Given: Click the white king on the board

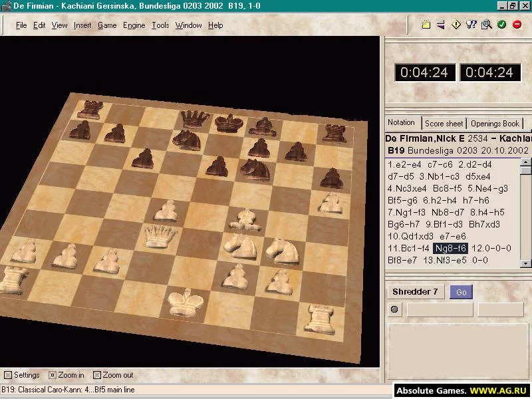Looking at the screenshot, I should click(x=186, y=302).
